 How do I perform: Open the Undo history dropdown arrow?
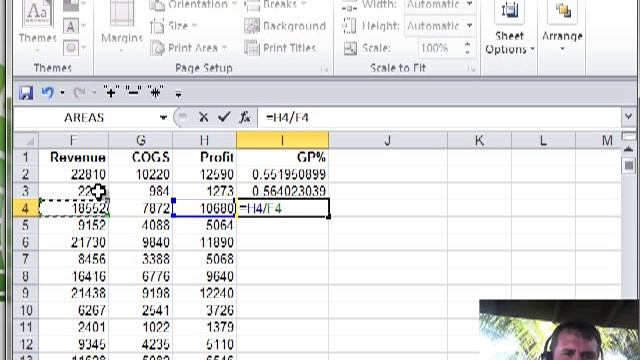point(62,93)
